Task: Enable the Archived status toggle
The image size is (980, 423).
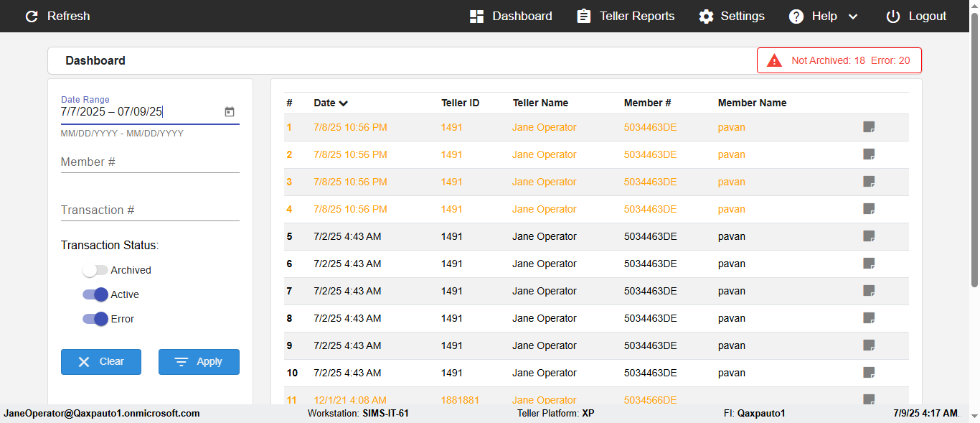Action: [x=95, y=270]
